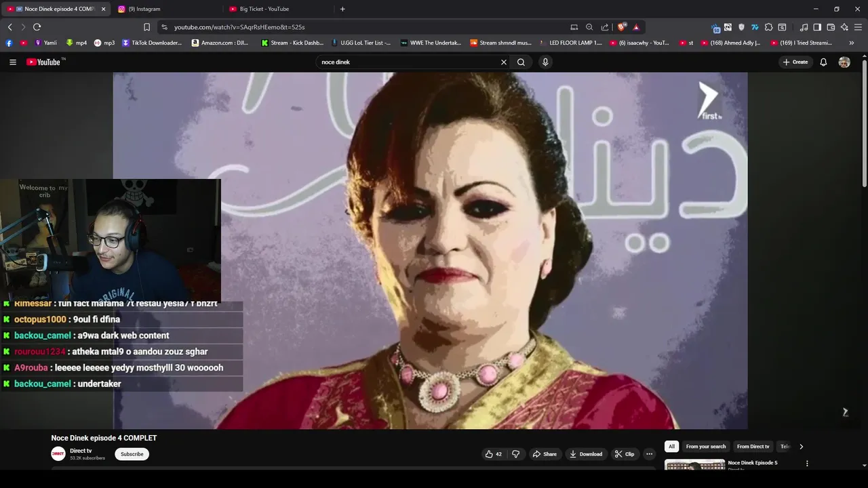
Task: Toggle the browser sidebar panel icon
Action: coord(817,27)
